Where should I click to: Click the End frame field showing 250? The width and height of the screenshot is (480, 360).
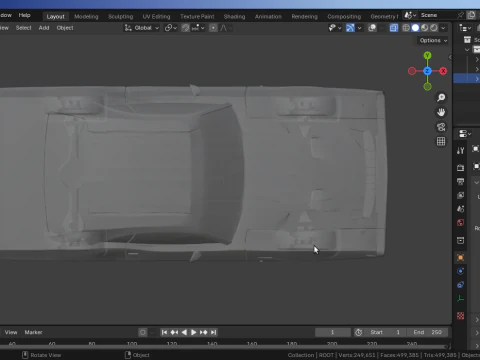[x=428, y=332]
